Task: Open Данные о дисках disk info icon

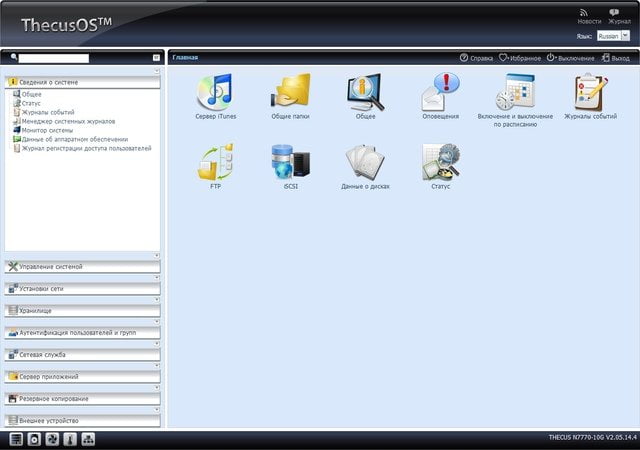Action: click(365, 162)
